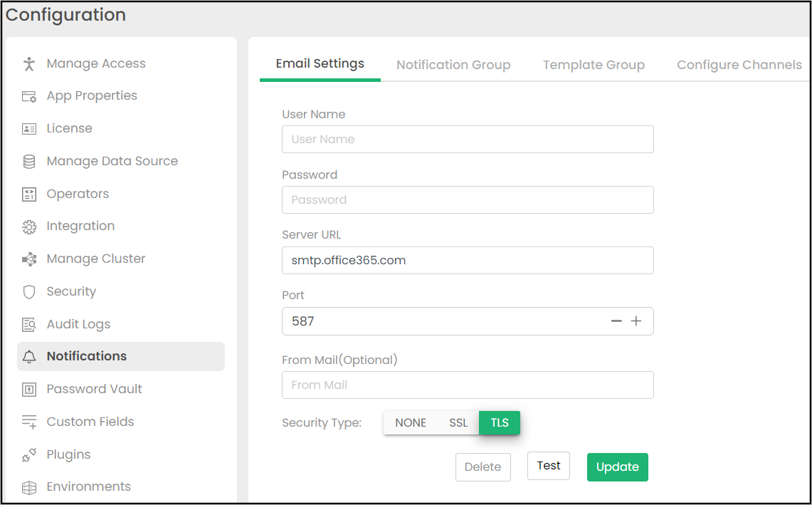812x505 pixels.
Task: Click the Environments icon in sidebar
Action: coord(29,487)
